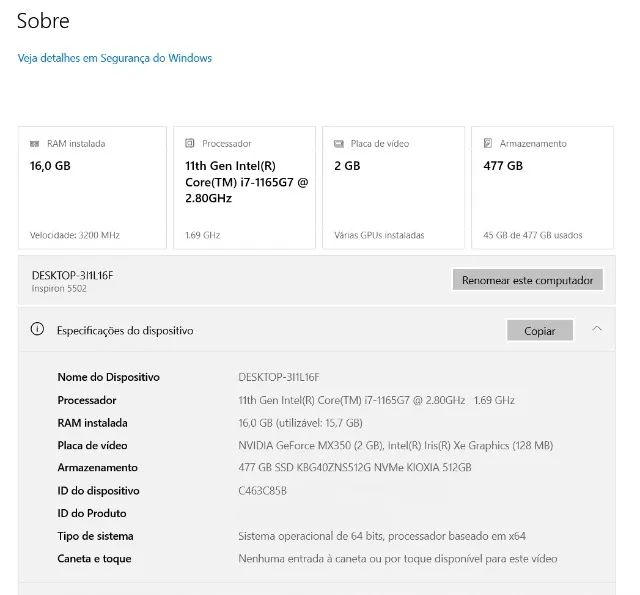Copy device specifications with Copiar button
Image resolution: width=640 pixels, height=595 pixels.
click(540, 331)
